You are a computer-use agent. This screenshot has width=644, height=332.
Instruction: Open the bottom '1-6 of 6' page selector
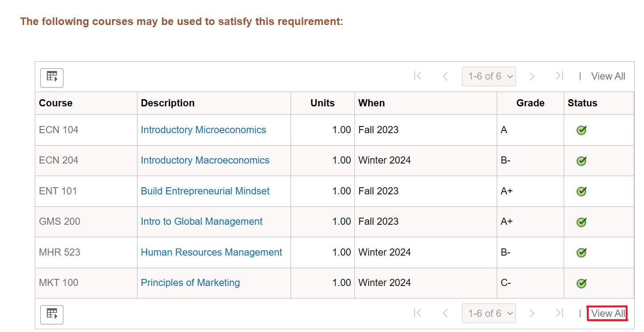(x=489, y=313)
